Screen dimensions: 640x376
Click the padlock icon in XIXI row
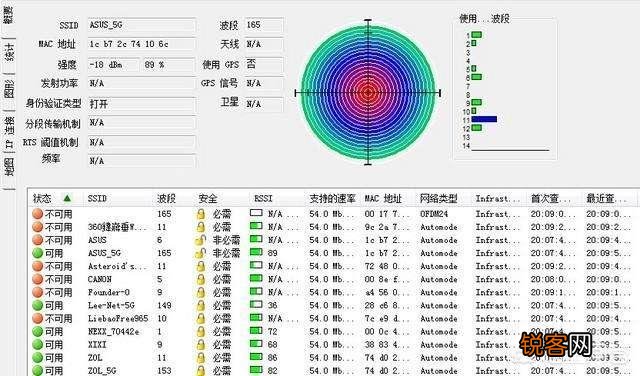(200, 345)
